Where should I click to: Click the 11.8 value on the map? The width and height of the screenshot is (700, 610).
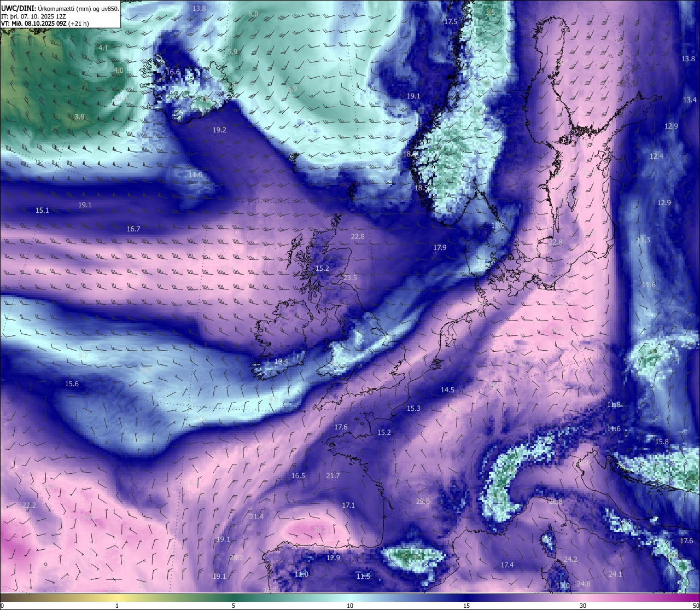coord(614,404)
